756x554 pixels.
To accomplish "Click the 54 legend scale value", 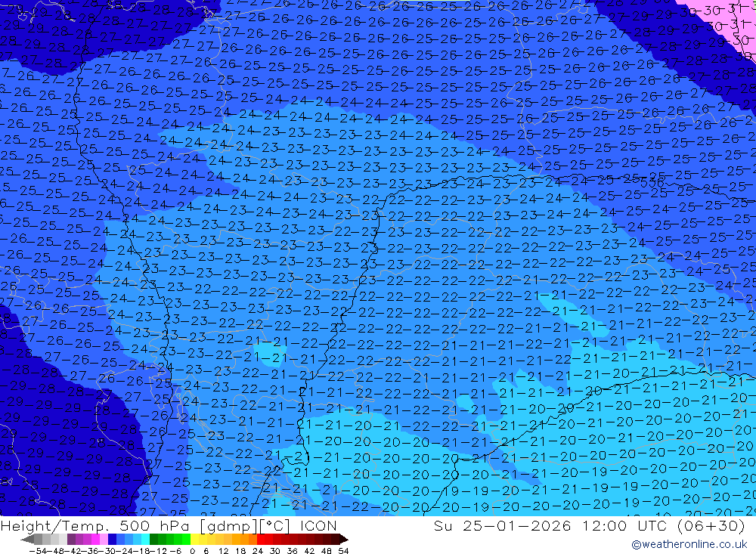I will pos(343,551).
